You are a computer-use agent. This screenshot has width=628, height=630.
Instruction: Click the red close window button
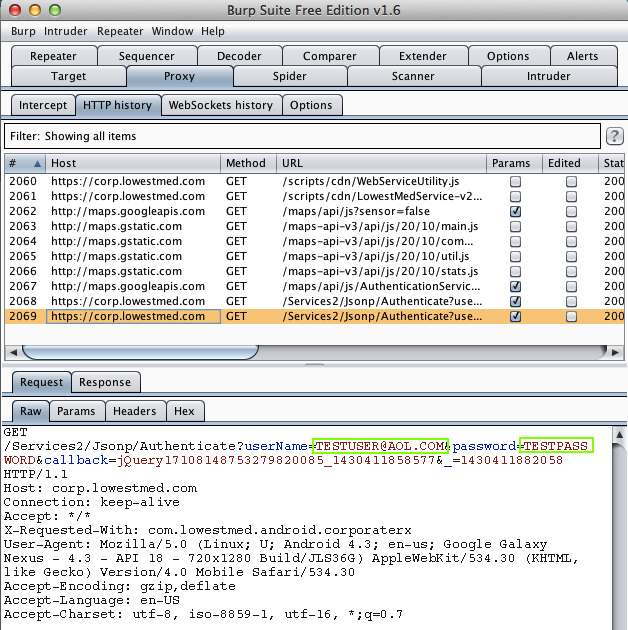pyautogui.click(x=13, y=10)
